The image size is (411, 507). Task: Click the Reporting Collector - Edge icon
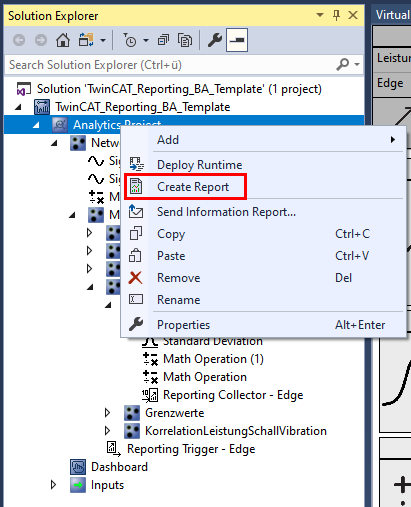tap(150, 395)
